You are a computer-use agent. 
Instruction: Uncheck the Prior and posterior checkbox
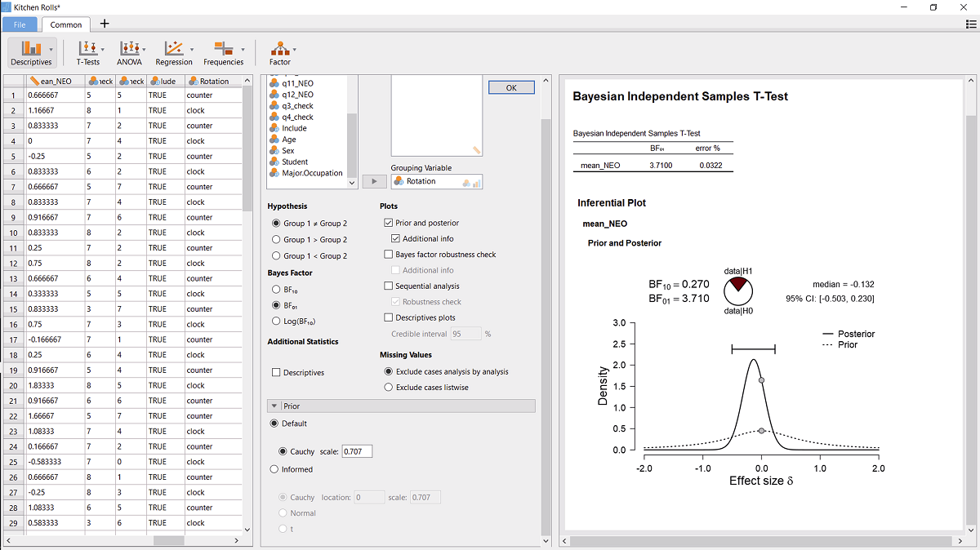point(389,223)
